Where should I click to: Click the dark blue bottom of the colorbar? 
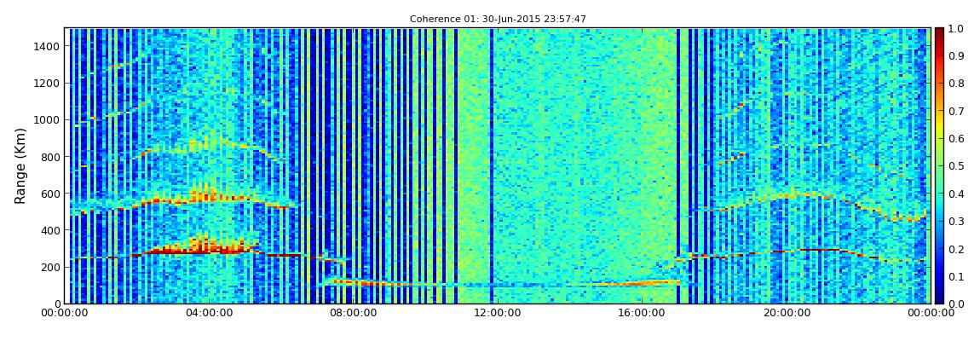click(939, 297)
